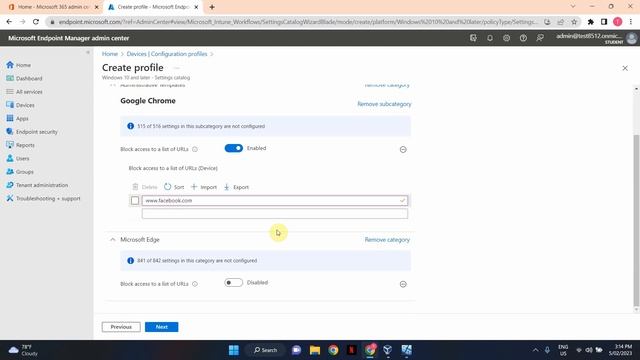The image size is (640, 360).
Task: Collapse the Microsoft Edge category
Action: [x=113, y=240]
